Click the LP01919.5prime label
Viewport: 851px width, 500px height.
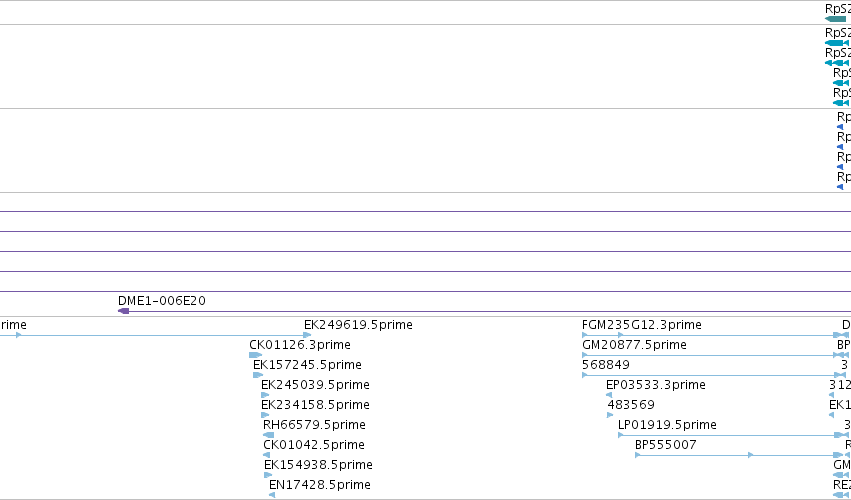point(667,425)
